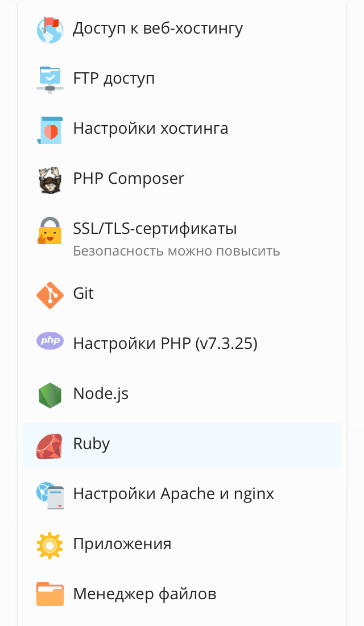Click the hosting settings shield icon
This screenshot has height=626, width=364.
click(50, 130)
